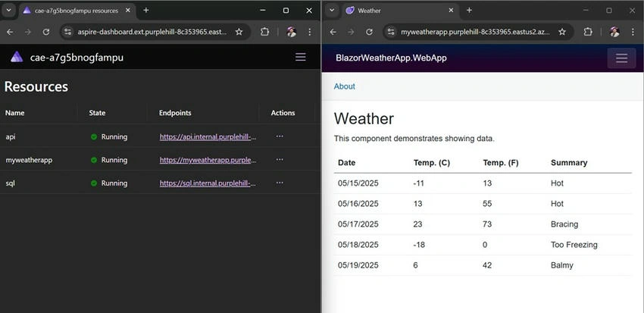Sort resources by State column header
This screenshot has height=313, width=644.
tap(97, 113)
